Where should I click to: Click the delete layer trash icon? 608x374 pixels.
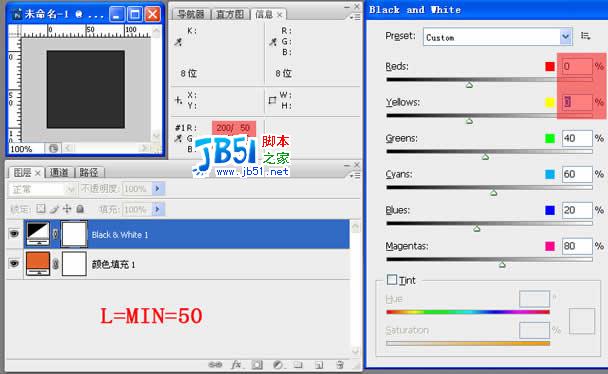[x=340, y=365]
